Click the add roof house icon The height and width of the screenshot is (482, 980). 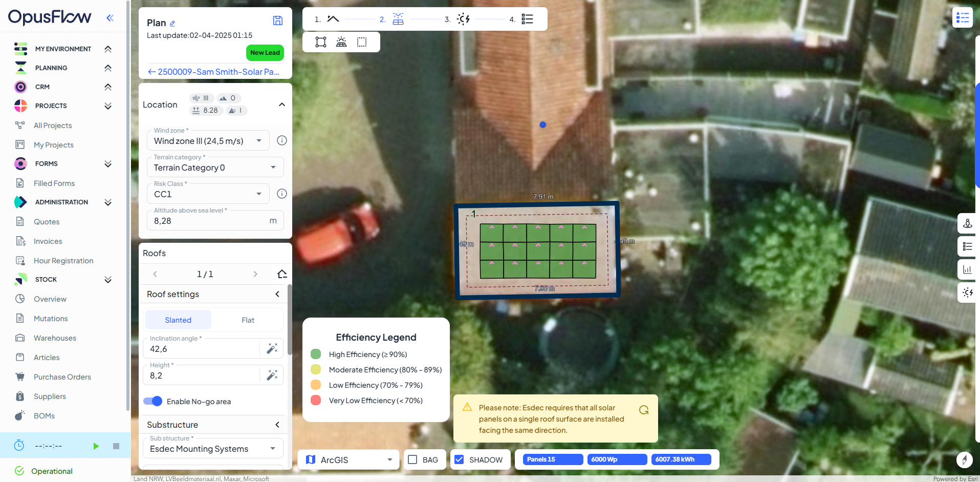pyautogui.click(x=281, y=274)
